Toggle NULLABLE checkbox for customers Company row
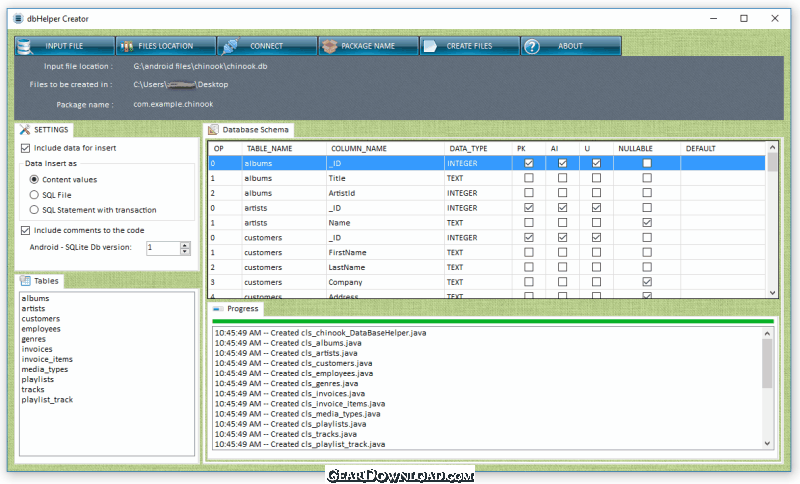The height and width of the screenshot is (484, 800). pyautogui.click(x=647, y=282)
